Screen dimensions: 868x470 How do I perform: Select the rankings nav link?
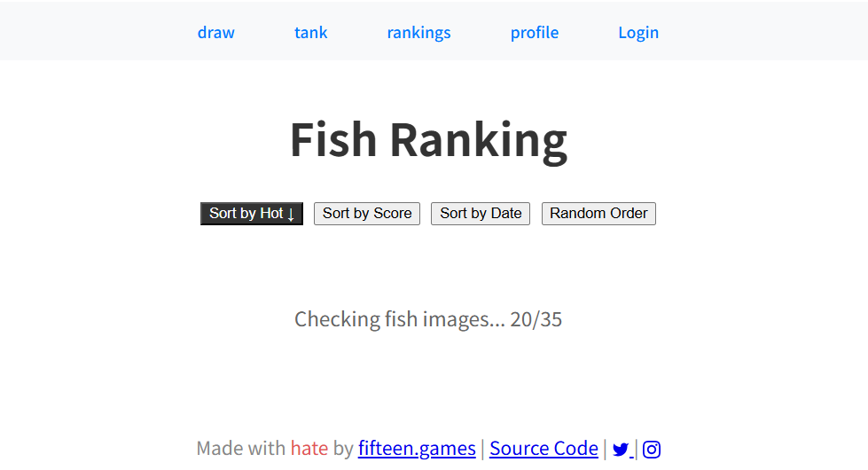click(418, 33)
